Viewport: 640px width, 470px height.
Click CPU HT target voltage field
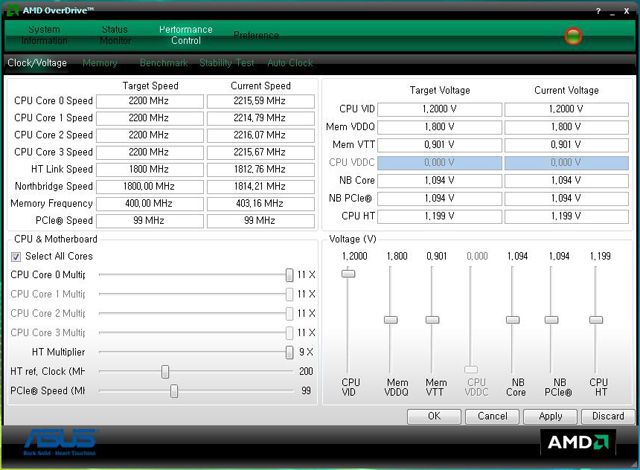pos(440,217)
